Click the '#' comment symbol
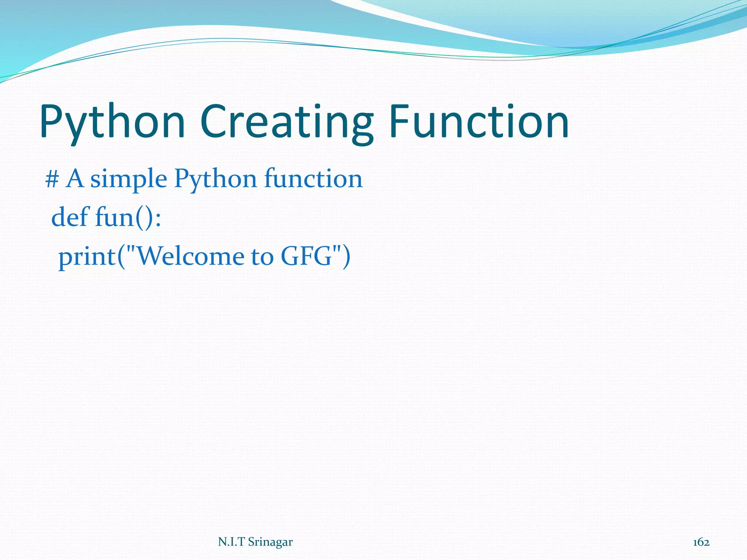 coord(52,179)
